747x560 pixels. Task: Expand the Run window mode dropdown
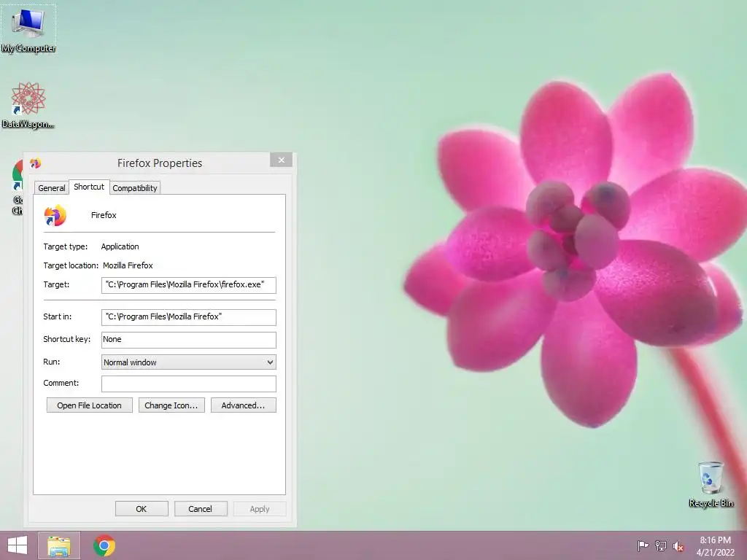coord(189,362)
